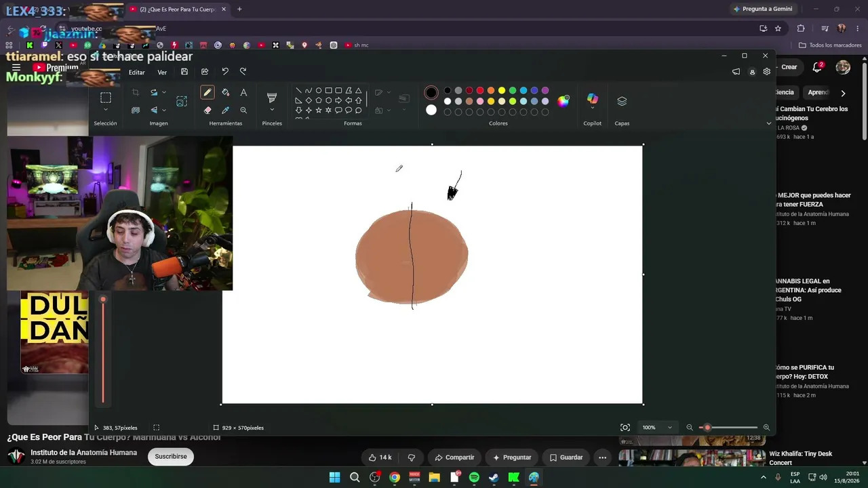
Task: Open the Copilot button in Paint
Action: point(593,100)
